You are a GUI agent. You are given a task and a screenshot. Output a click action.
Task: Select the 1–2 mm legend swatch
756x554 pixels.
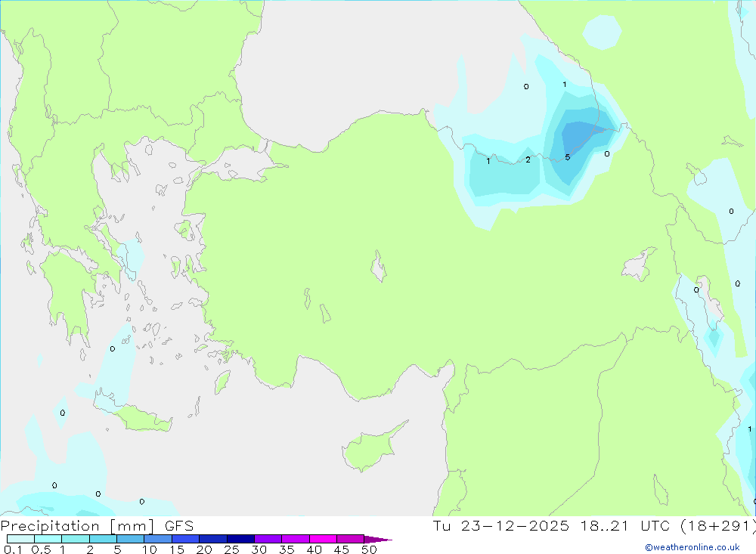[x=76, y=539]
